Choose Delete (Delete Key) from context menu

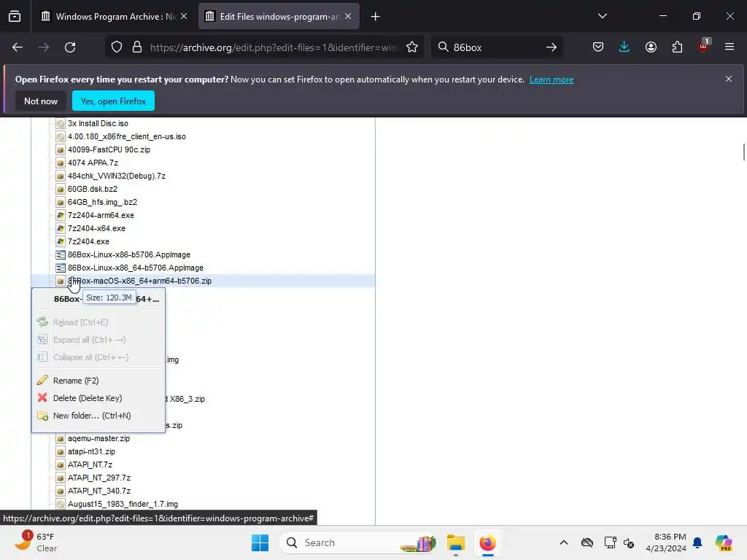click(x=98, y=398)
